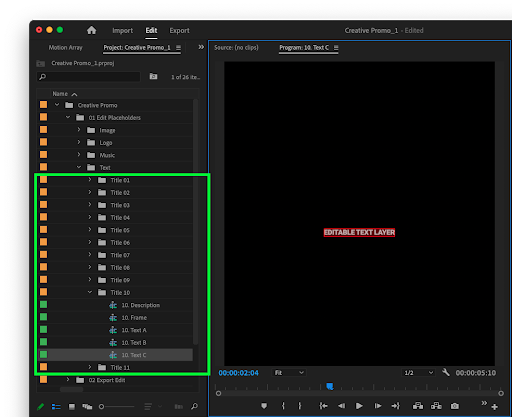Expand the Image bin
Viewport: 512px width, 417px height.
(79, 129)
